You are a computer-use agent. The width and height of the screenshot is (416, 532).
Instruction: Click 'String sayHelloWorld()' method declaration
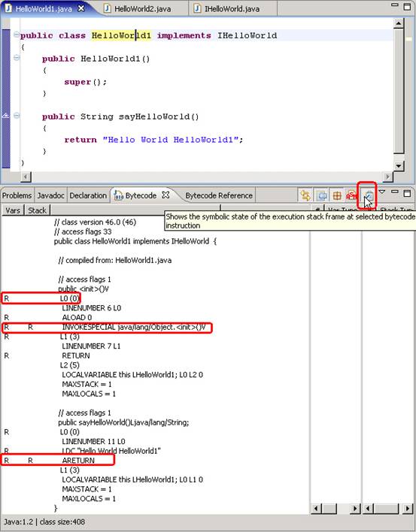point(140,116)
